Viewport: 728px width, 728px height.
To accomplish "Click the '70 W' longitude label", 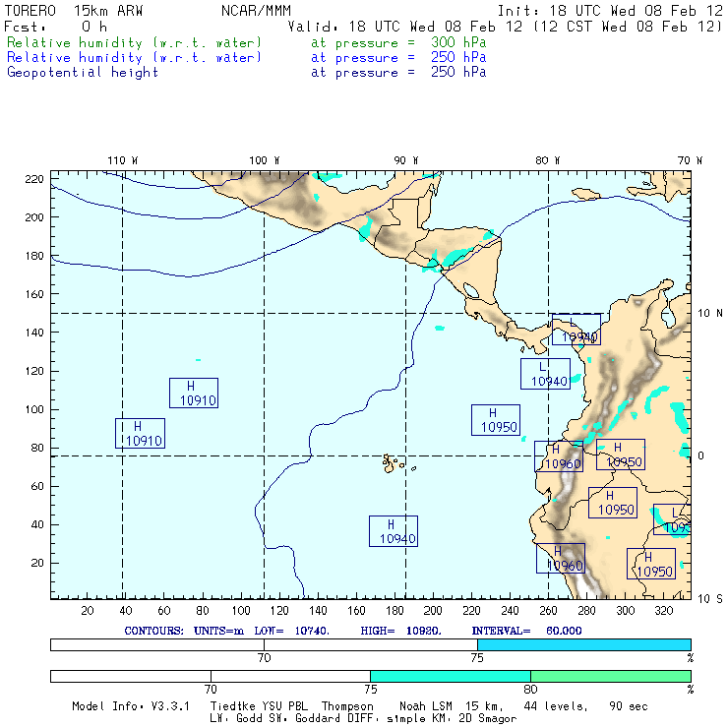I will coord(690,160).
